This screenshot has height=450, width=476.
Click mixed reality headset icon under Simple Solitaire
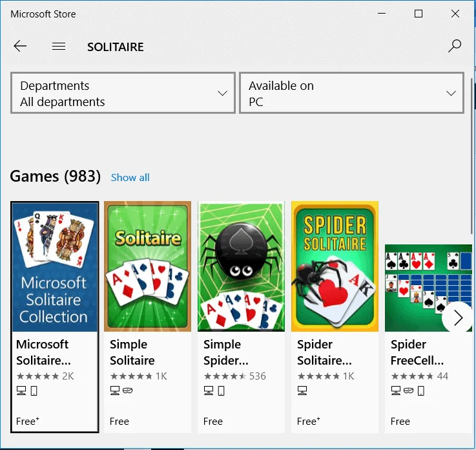pyautogui.click(x=127, y=391)
